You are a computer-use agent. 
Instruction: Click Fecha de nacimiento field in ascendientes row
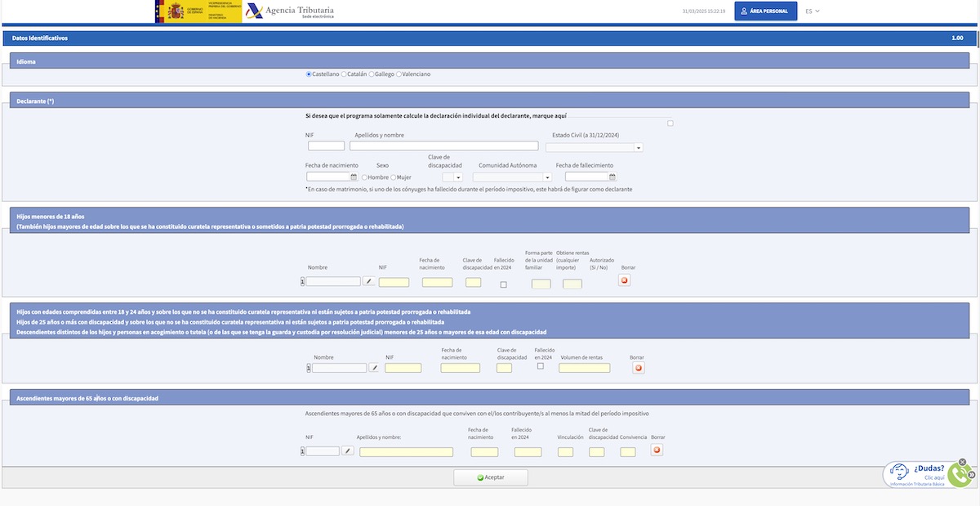click(x=484, y=452)
